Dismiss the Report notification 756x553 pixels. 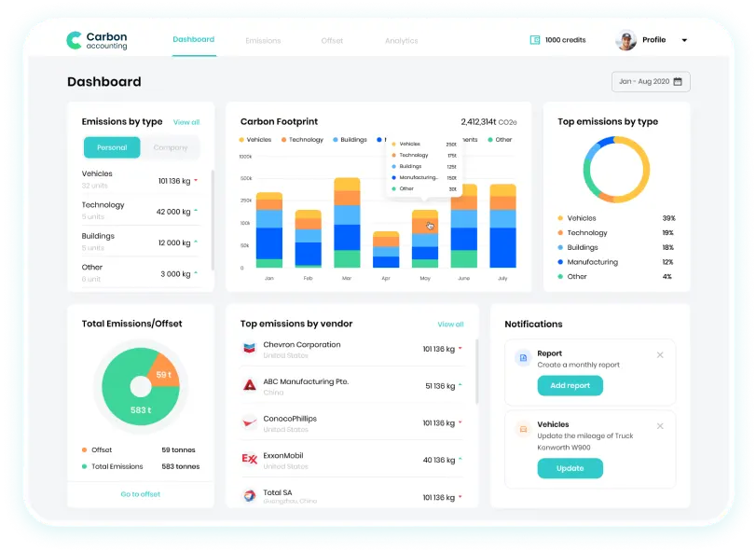click(x=660, y=355)
